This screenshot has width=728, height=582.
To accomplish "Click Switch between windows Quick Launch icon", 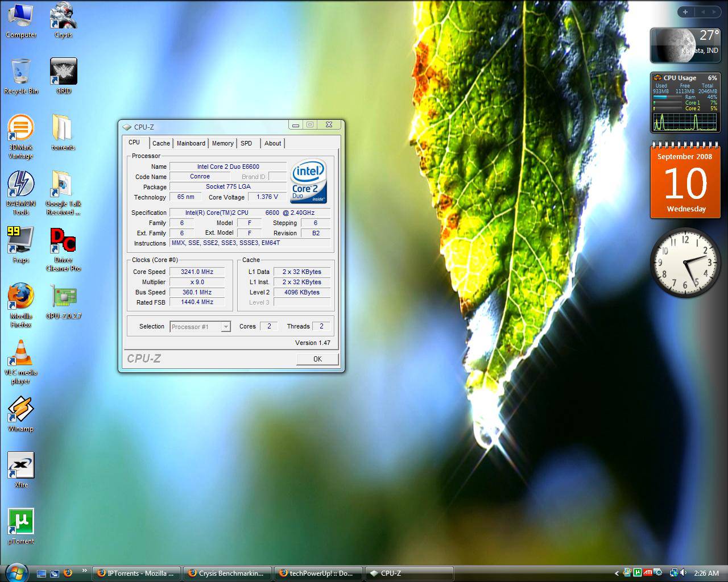I will [55, 573].
